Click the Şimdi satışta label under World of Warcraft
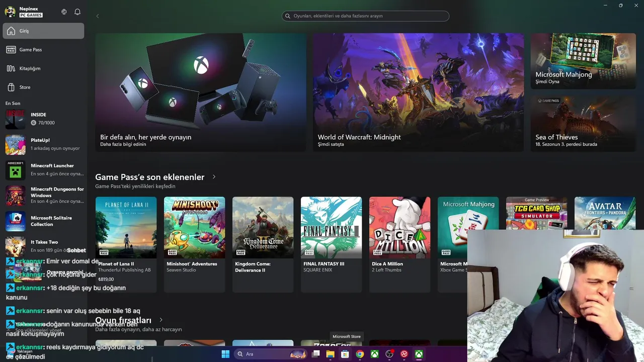Viewport: 644px width, 362px height. pyautogui.click(x=331, y=144)
